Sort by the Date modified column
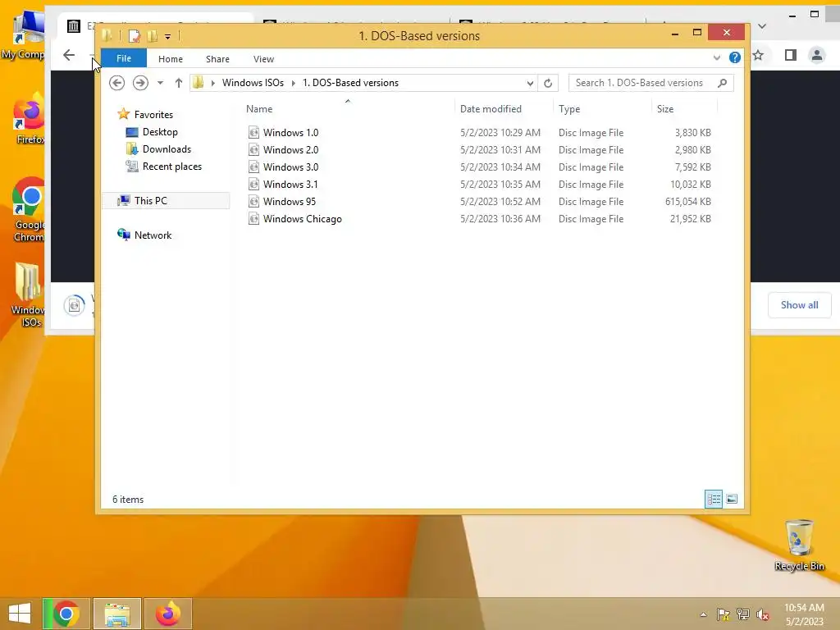 [491, 109]
